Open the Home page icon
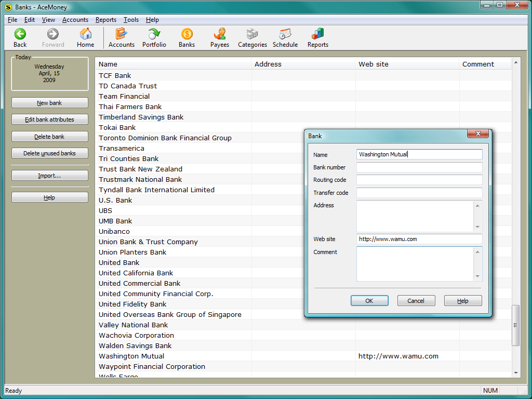 86,35
